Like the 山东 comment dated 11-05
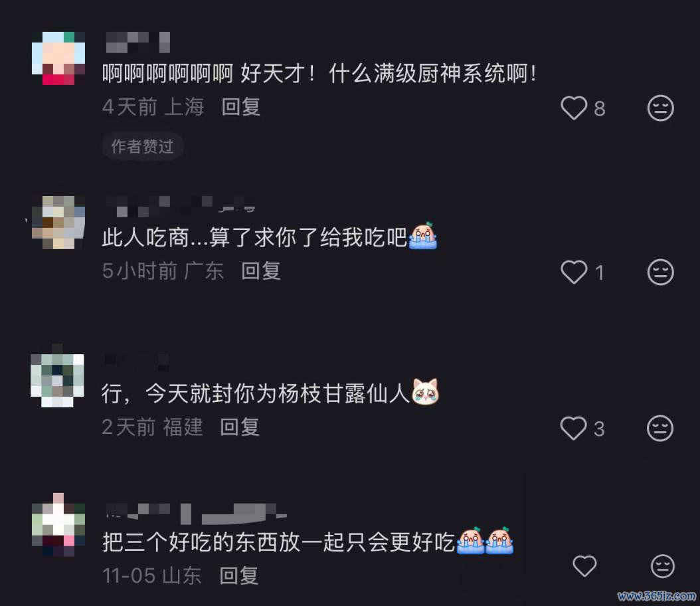Image resolution: width=700 pixels, height=606 pixels. click(x=584, y=566)
